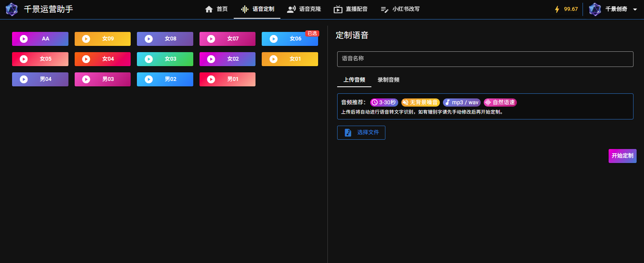644x263 pixels.
Task: Play the 女01 voice preview
Action: coord(274,59)
